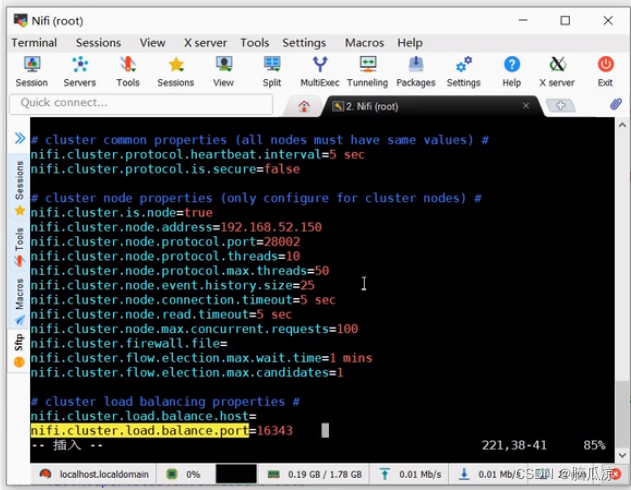Click the nifi.cluster.firewall.file= line

[129, 344]
